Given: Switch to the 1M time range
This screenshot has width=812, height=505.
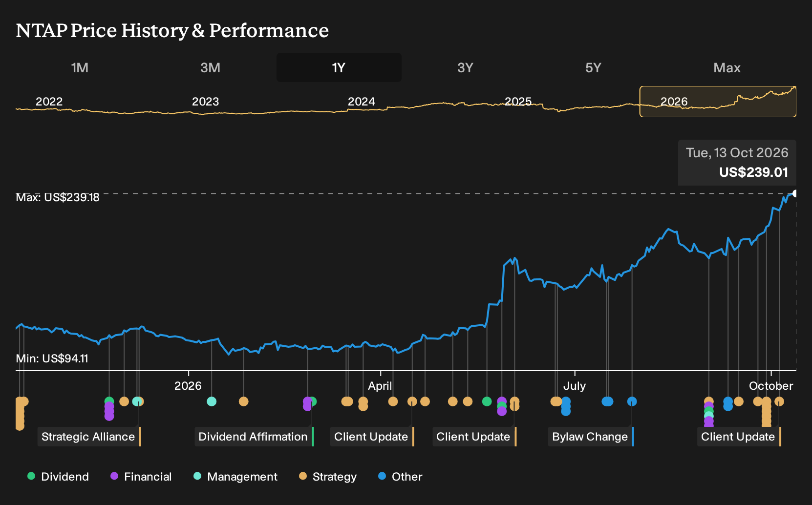Looking at the screenshot, I should [80, 67].
